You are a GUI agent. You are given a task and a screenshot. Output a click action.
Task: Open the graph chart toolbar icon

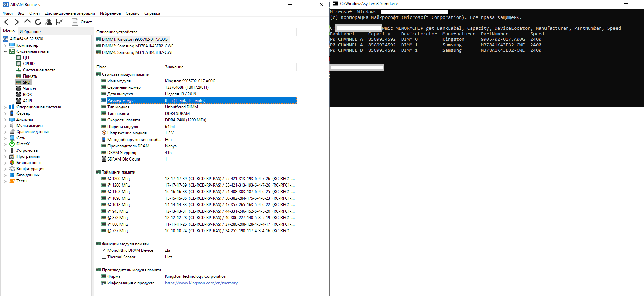click(x=59, y=22)
